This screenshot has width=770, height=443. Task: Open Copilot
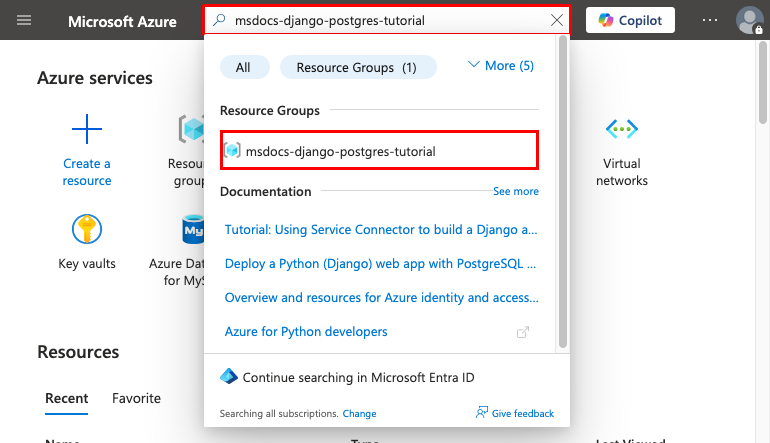coord(630,20)
